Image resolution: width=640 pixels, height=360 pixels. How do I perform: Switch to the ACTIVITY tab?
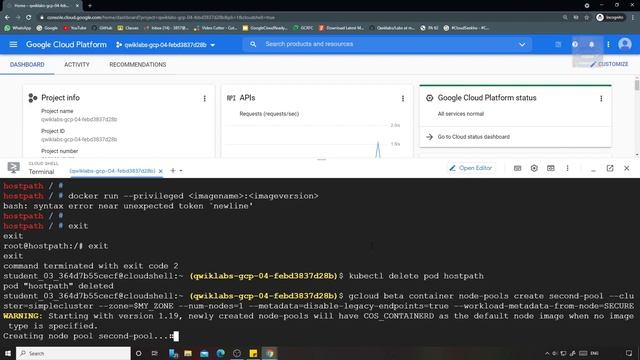point(77,64)
